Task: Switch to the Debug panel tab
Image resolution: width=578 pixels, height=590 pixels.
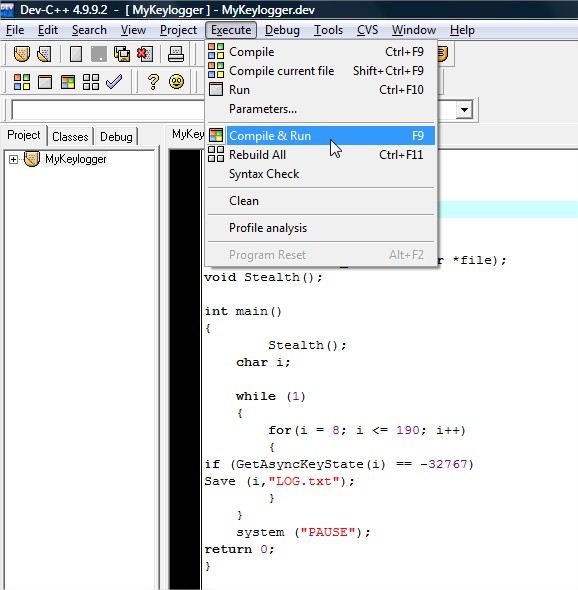Action: point(116,137)
